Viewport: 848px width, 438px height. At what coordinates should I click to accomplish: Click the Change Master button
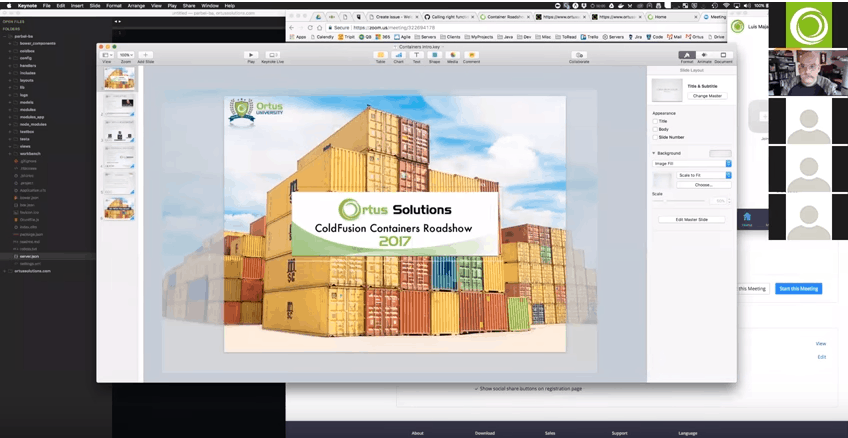point(707,96)
